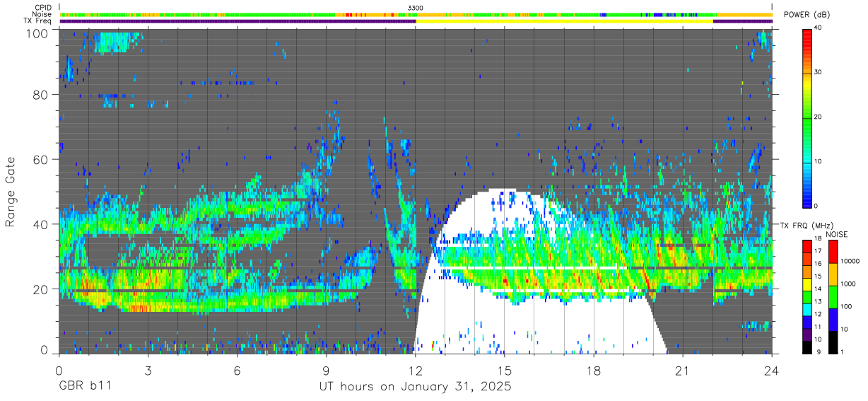Click the yellow TX frequency band segment
The width and height of the screenshot is (868, 401).
[565, 21]
